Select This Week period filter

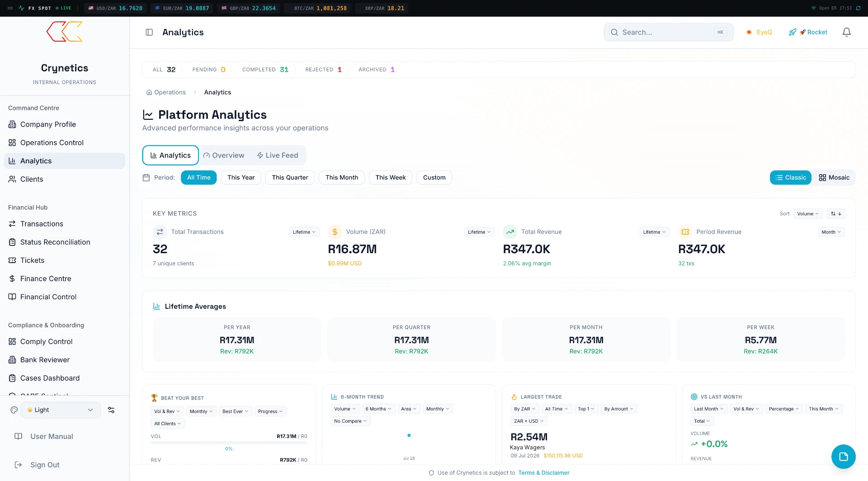click(x=391, y=178)
